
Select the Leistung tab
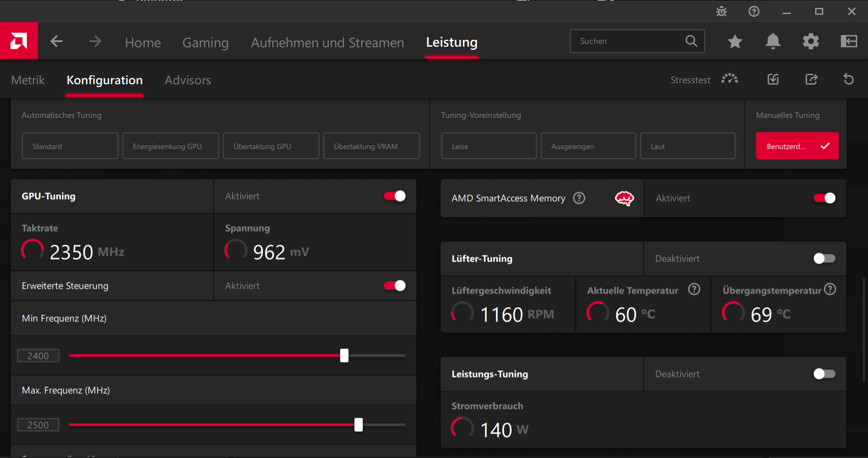pyautogui.click(x=452, y=42)
